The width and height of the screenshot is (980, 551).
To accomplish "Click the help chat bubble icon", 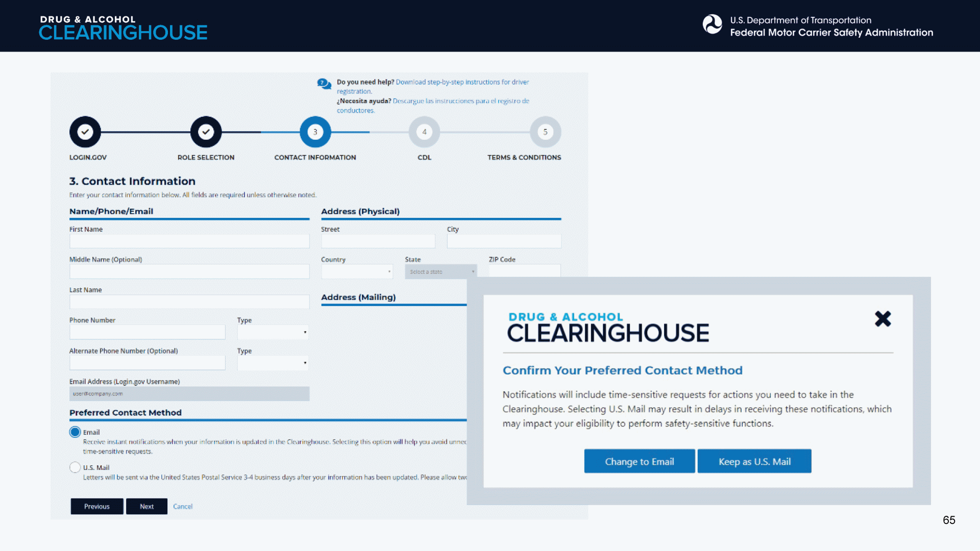I will click(324, 84).
